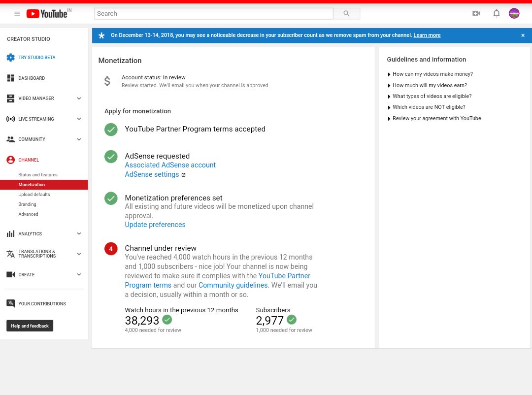This screenshot has width=532, height=395.
Task: Expand the Create section chevron
Action: coord(79,274)
